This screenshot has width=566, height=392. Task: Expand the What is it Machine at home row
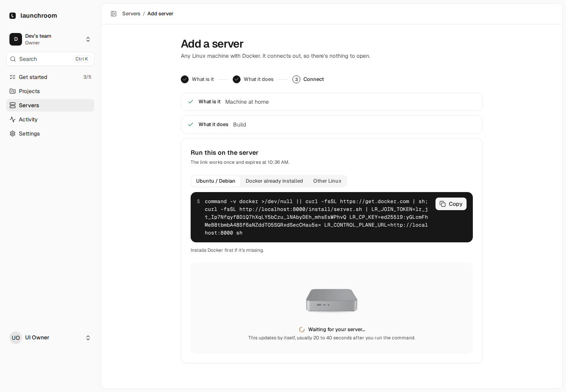[332, 102]
